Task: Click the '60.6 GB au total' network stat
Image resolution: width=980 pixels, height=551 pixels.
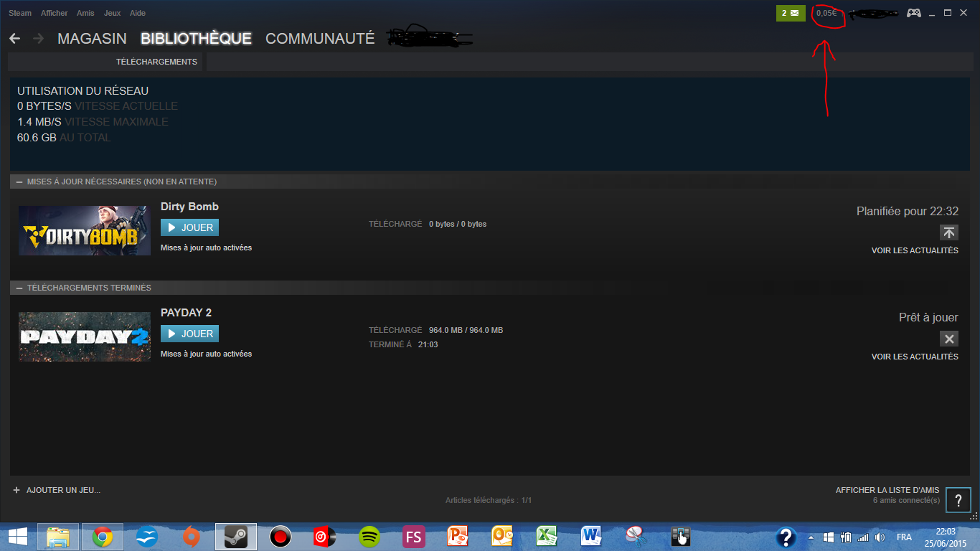Action: pos(64,138)
